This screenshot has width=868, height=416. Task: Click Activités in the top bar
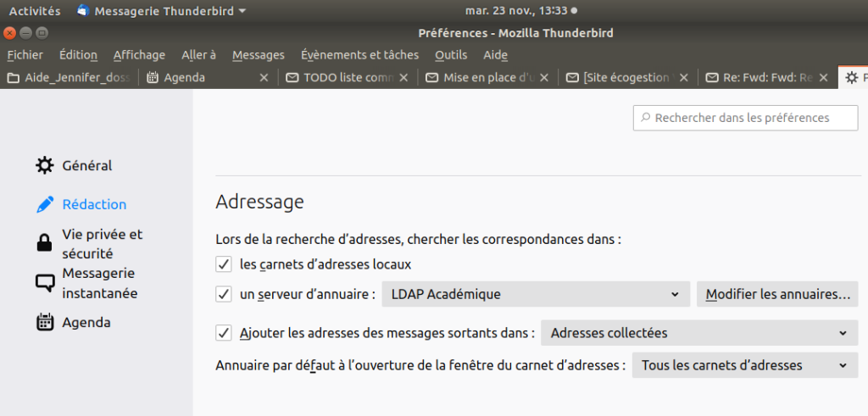tap(35, 11)
